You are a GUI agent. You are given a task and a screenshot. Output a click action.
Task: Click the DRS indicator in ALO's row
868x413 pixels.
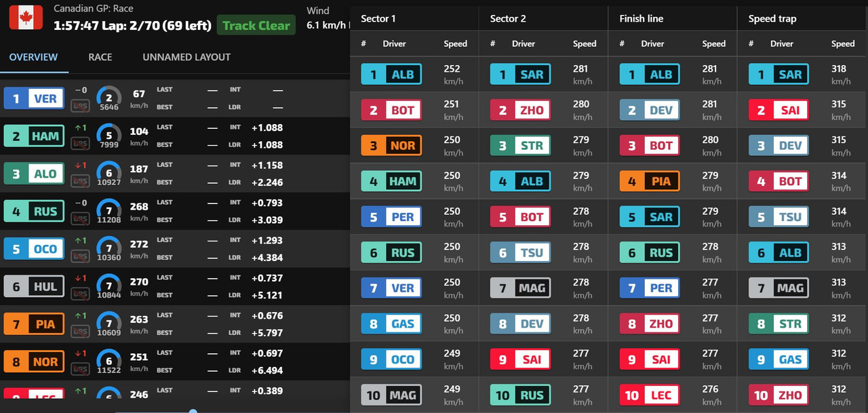click(x=81, y=182)
